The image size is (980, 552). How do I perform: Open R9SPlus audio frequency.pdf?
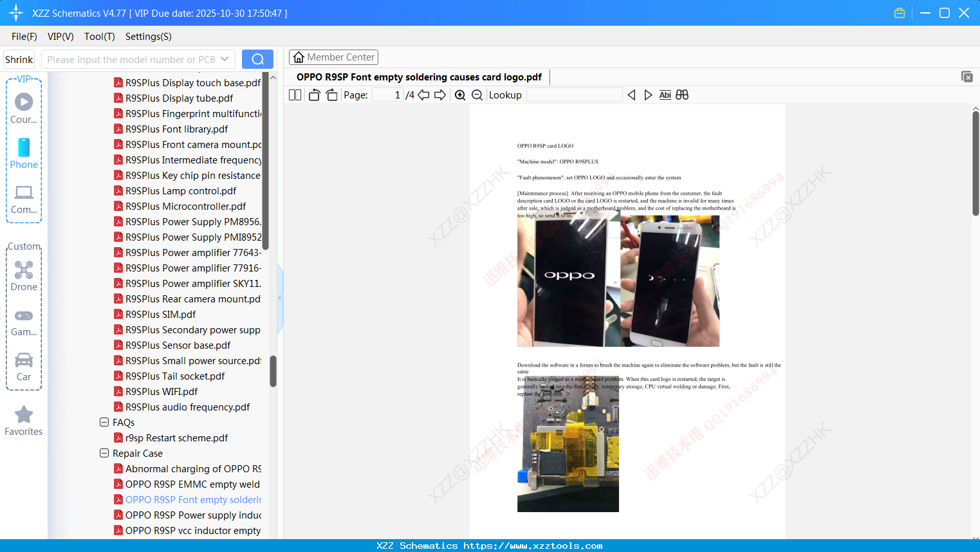pyautogui.click(x=188, y=407)
